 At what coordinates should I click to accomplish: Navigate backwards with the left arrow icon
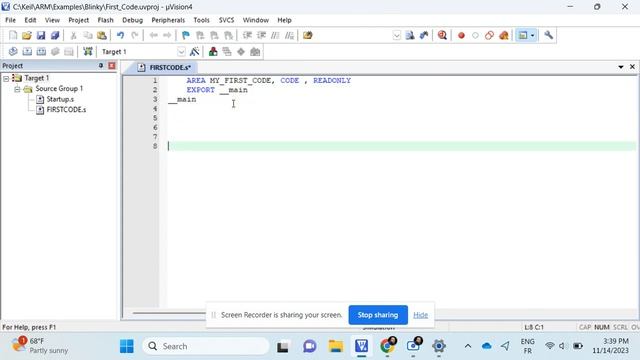point(153,36)
